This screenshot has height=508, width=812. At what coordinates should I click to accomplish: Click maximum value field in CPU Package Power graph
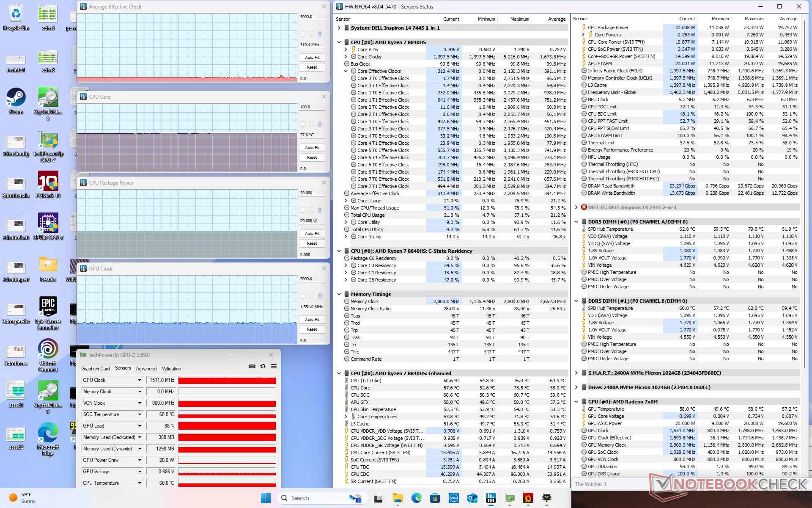coord(312,193)
